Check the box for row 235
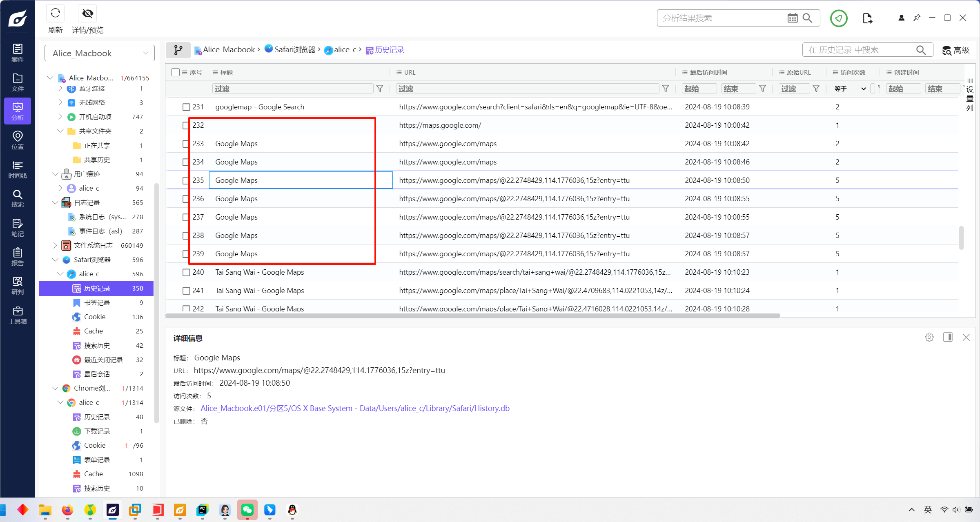Screen dimensions: 980x522 (186, 180)
